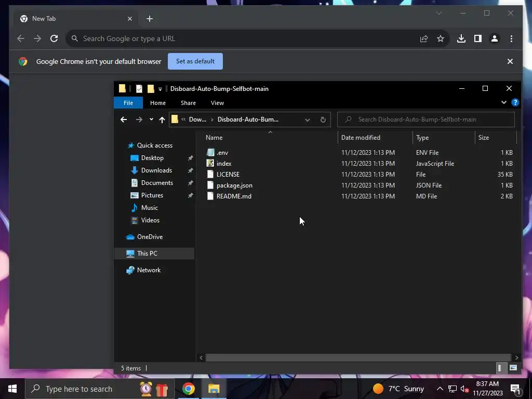The height and width of the screenshot is (399, 532).
Task: Open Pictures in navigation pane
Action: coord(152,195)
